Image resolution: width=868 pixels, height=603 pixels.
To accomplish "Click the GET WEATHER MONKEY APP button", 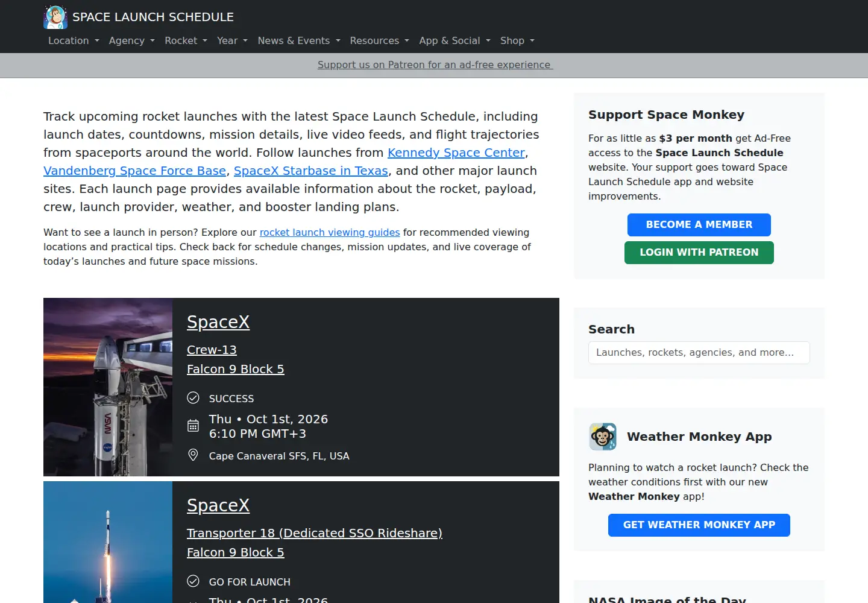I will tap(699, 525).
